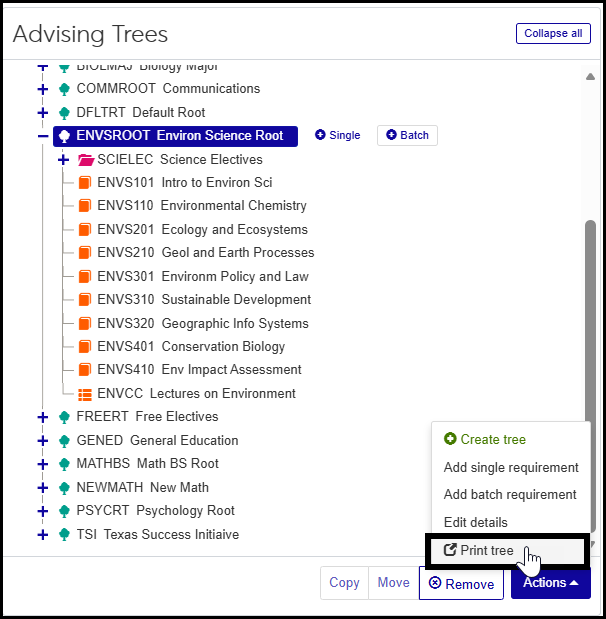This screenshot has width=606, height=619.
Task: Click the TSI Texas Success tree icon
Action: [64, 535]
